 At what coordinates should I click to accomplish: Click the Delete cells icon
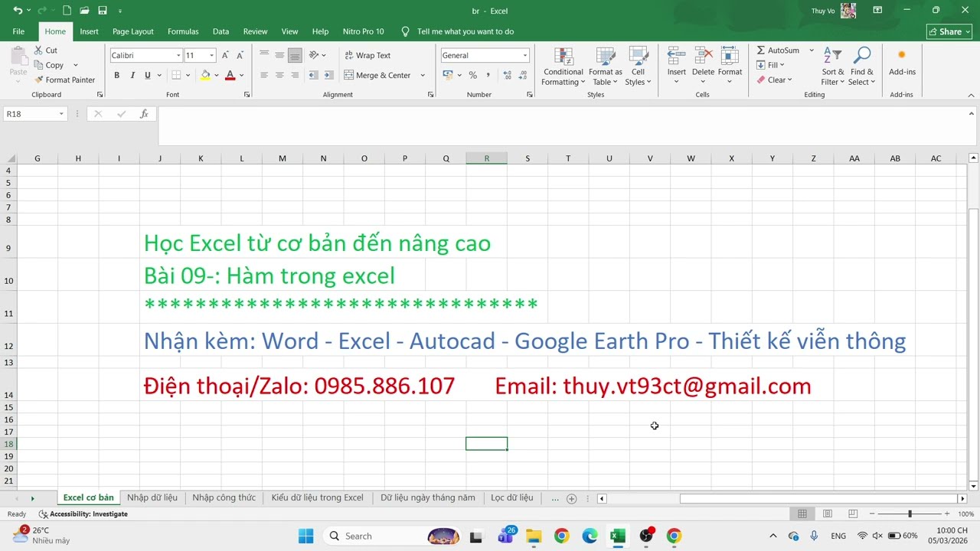pyautogui.click(x=703, y=55)
